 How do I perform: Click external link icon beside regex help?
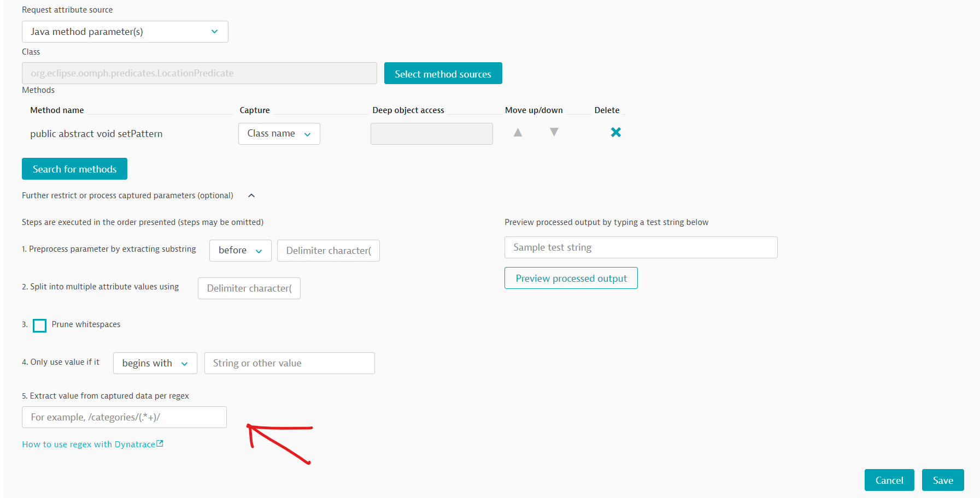coord(160,444)
